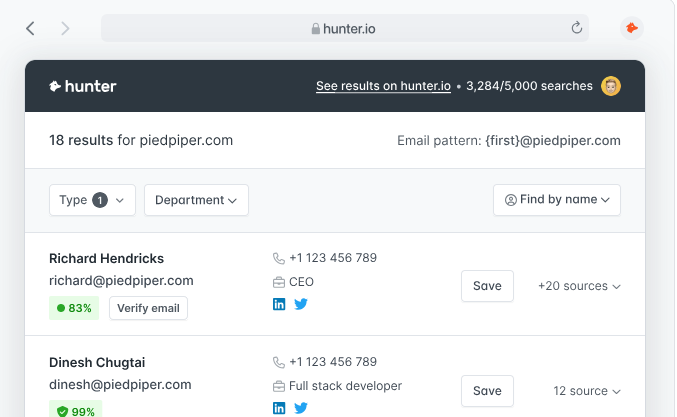Click briefcase icon next to Full stack developer
The image size is (677, 417).
(x=279, y=386)
